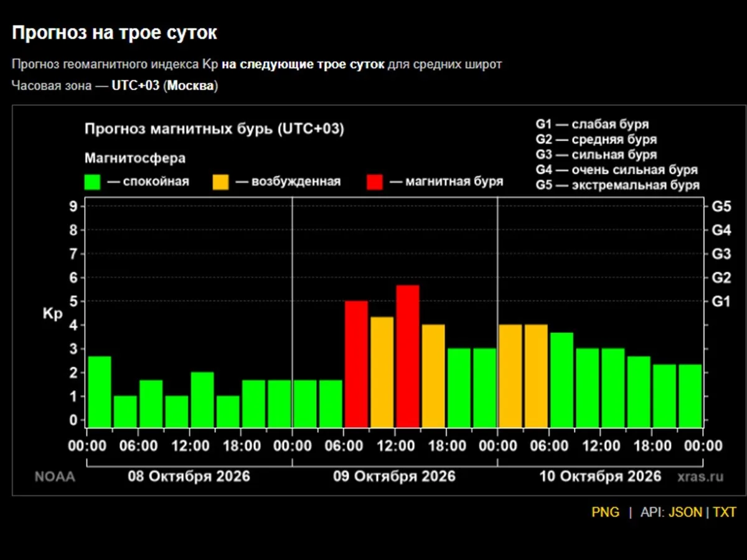Click the red «магнитная буря» legend swatch

(375, 182)
